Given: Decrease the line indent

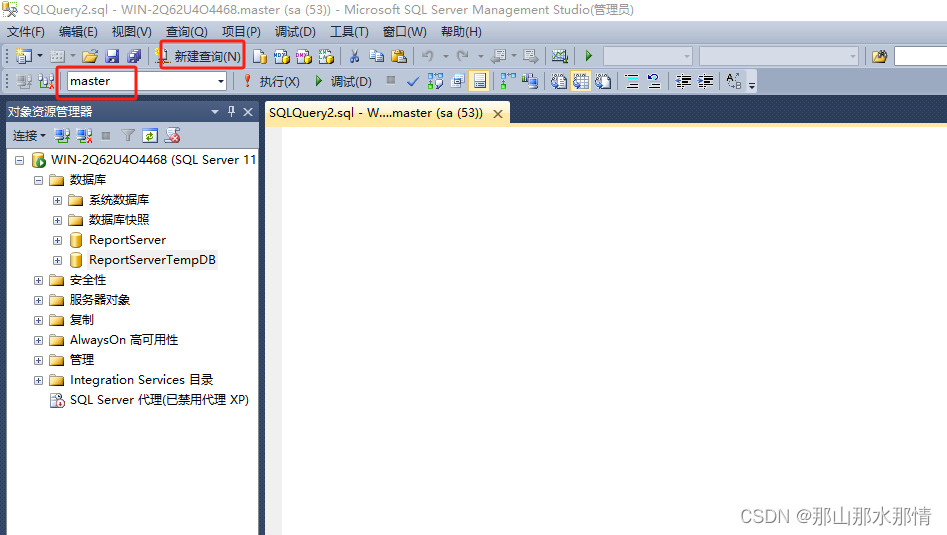Looking at the screenshot, I should pos(683,81).
